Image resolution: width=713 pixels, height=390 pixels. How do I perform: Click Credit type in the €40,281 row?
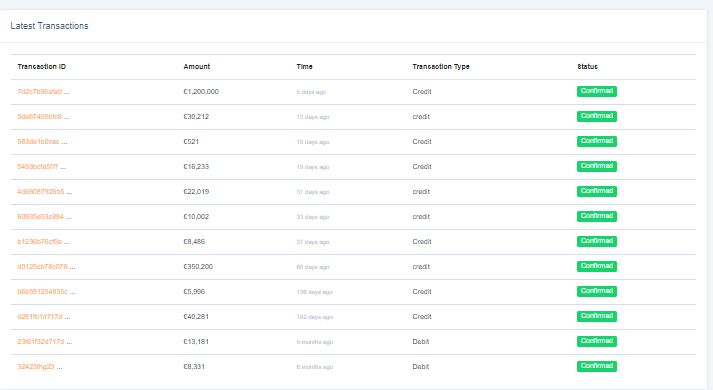422,317
